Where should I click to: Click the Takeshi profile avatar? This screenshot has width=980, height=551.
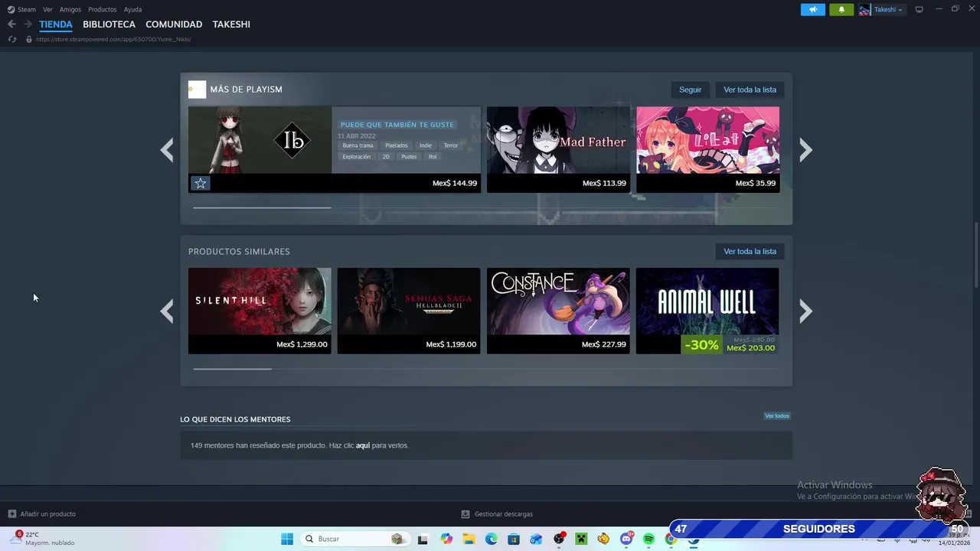tap(864, 9)
